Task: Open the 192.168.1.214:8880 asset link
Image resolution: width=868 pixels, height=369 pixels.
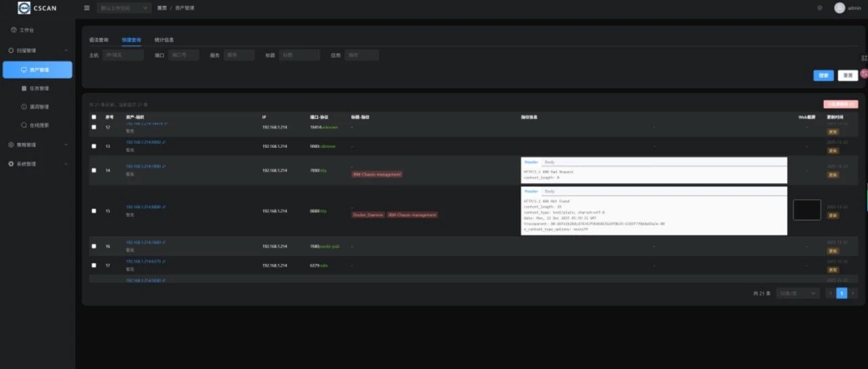Action: tap(143, 207)
